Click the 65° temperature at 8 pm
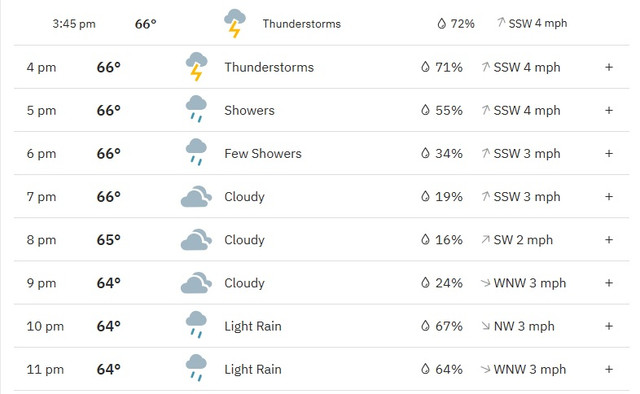This screenshot has height=394, width=640. [x=109, y=240]
